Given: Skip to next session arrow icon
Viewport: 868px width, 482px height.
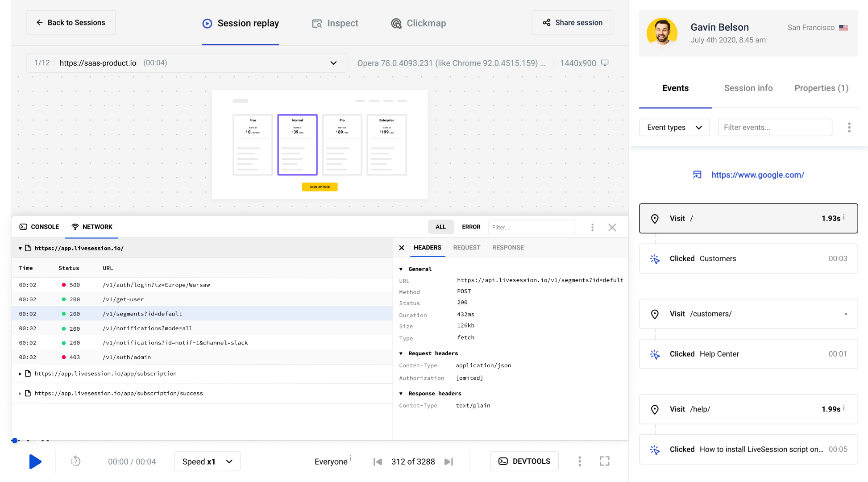Looking at the screenshot, I should coord(449,461).
